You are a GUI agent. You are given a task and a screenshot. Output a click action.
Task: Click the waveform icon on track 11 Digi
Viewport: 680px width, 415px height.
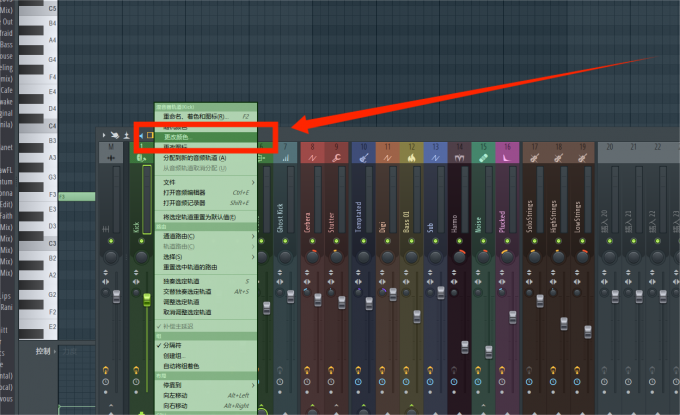click(x=388, y=158)
